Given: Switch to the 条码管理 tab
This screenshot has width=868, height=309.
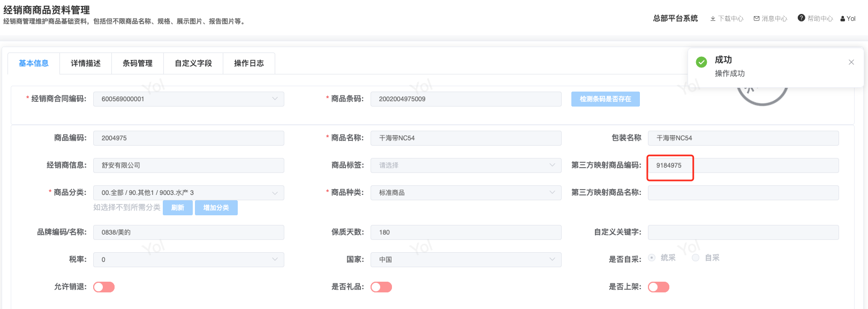Looking at the screenshot, I should 138,63.
